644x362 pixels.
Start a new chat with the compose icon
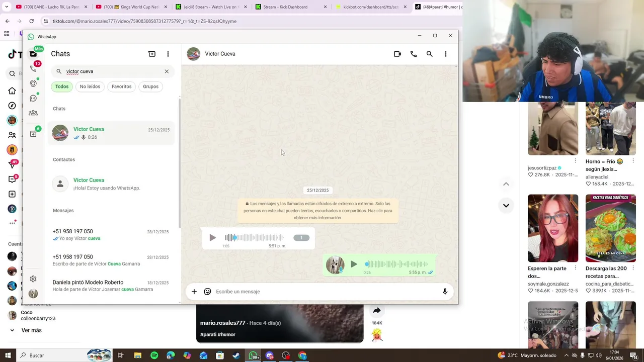(x=152, y=54)
